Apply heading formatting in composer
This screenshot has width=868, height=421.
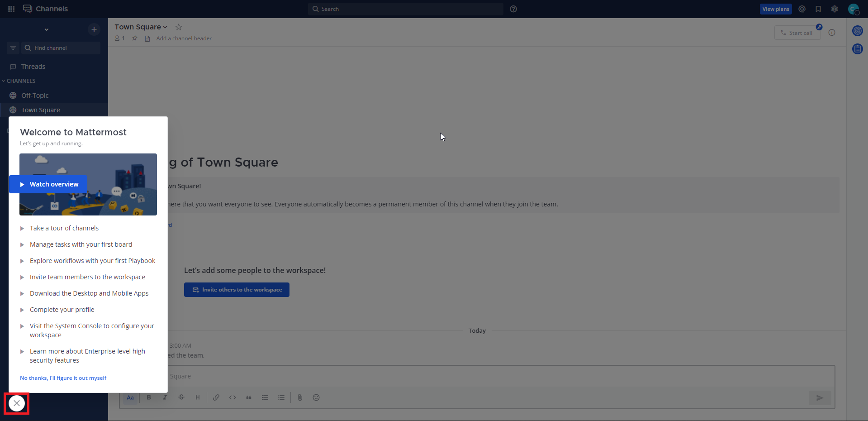tap(198, 397)
